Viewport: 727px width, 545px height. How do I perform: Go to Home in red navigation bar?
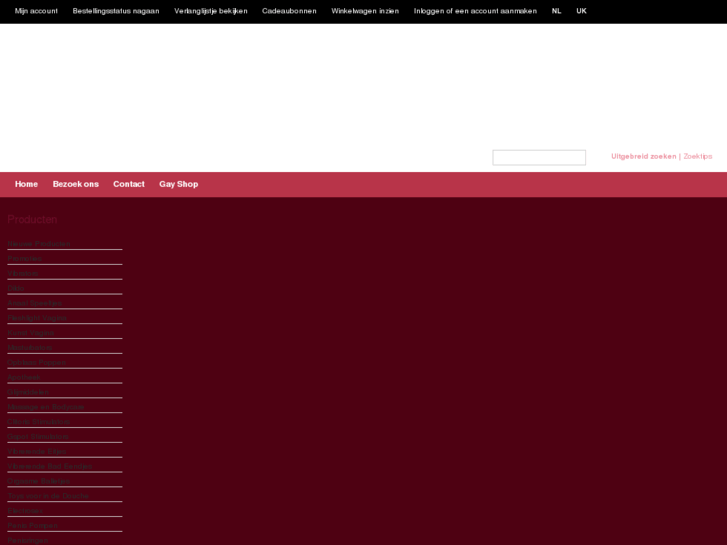pos(26,184)
